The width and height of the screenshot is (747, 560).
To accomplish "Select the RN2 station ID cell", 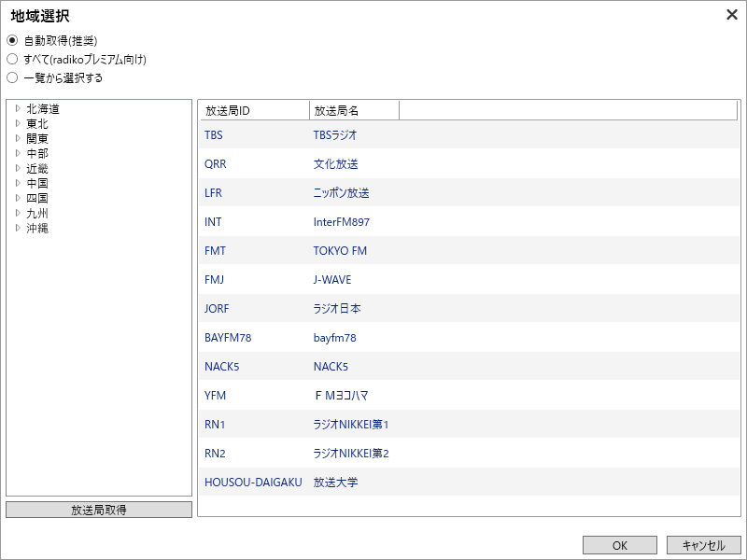I will [x=215, y=454].
